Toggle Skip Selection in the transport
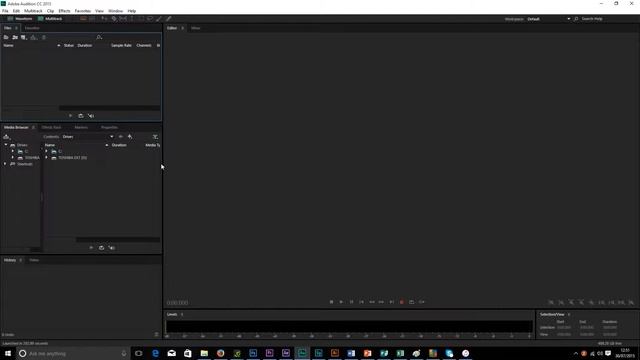This screenshot has width=640, height=360. click(422, 302)
